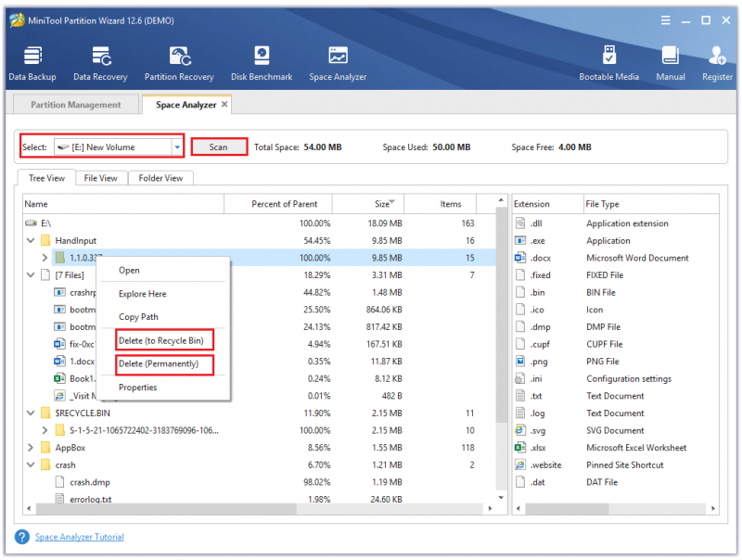Expand the S-1-5-21 folder
742x560 pixels.
tap(45, 430)
